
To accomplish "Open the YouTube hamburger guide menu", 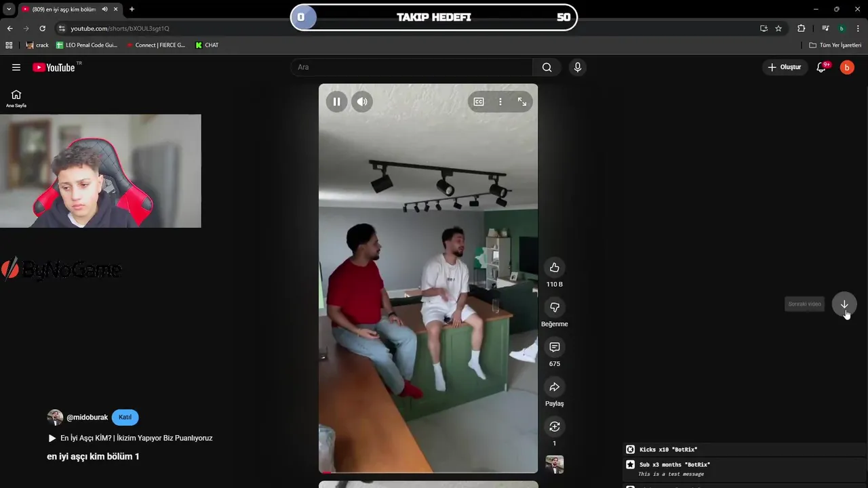I will [x=16, y=67].
